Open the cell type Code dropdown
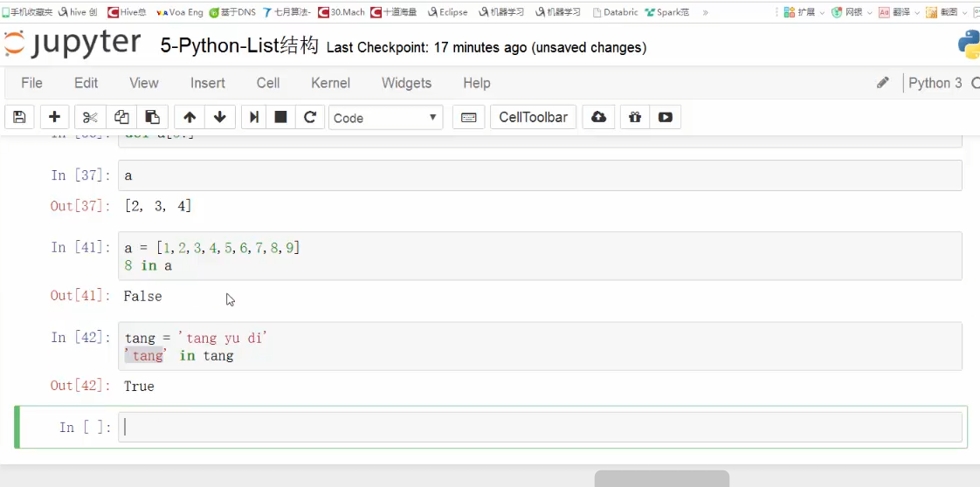The image size is (980, 487). (x=385, y=117)
